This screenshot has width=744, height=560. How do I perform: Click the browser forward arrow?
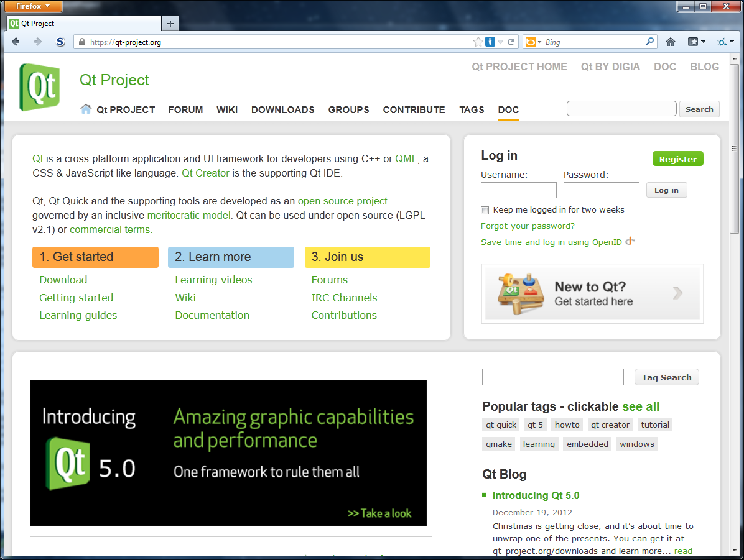(37, 42)
